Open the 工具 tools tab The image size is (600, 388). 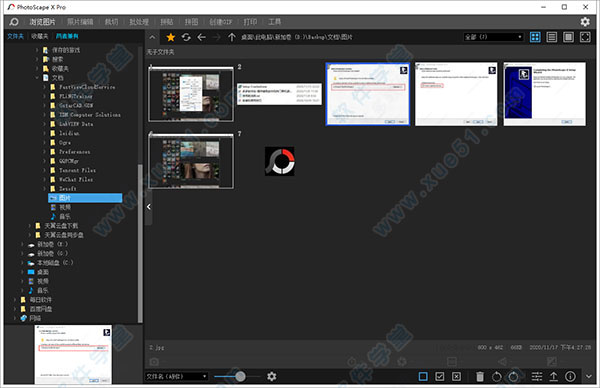click(274, 22)
